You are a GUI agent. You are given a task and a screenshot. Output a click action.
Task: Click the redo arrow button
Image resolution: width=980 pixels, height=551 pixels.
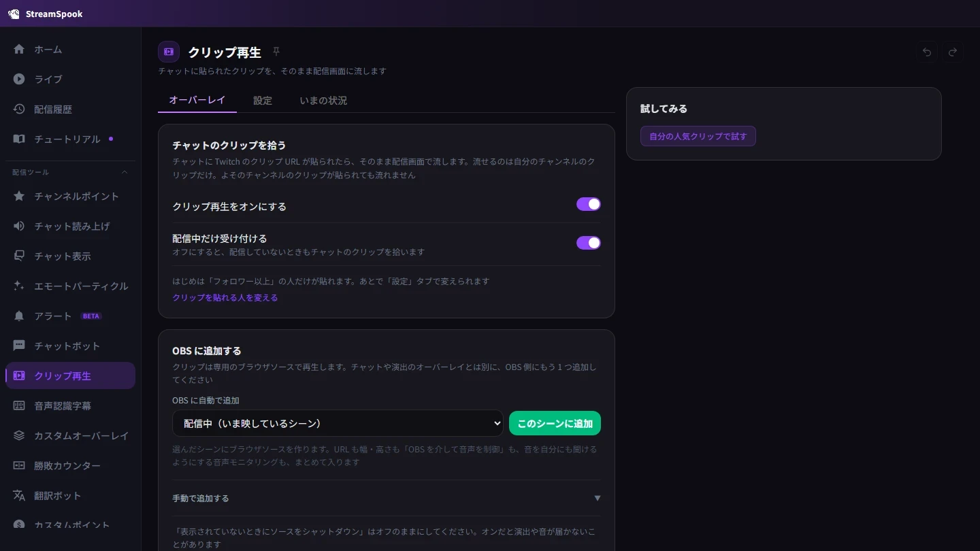point(953,52)
